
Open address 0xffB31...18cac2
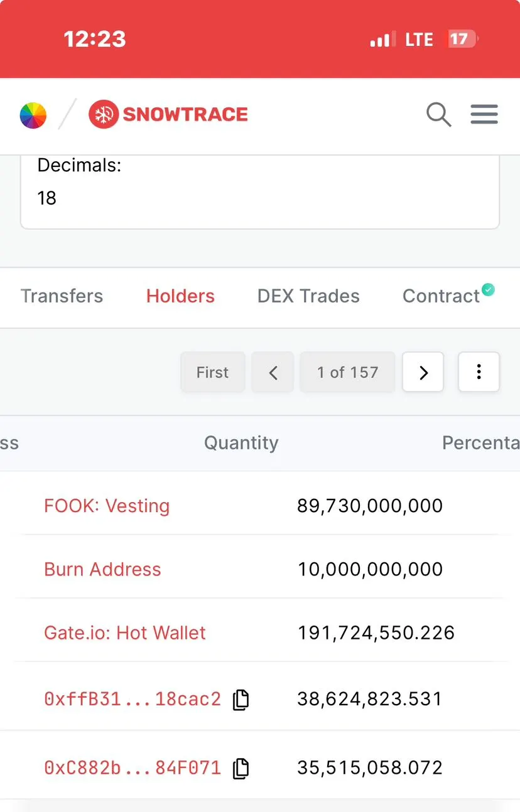(133, 699)
